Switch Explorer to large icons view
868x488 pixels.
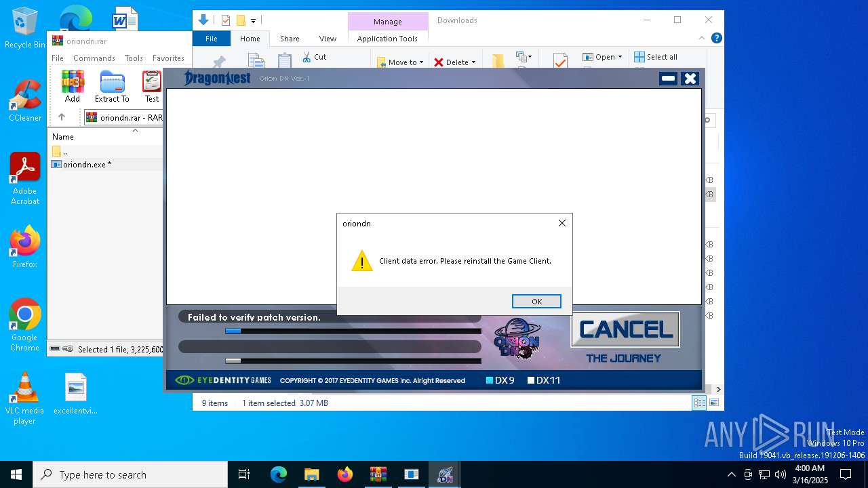[713, 403]
